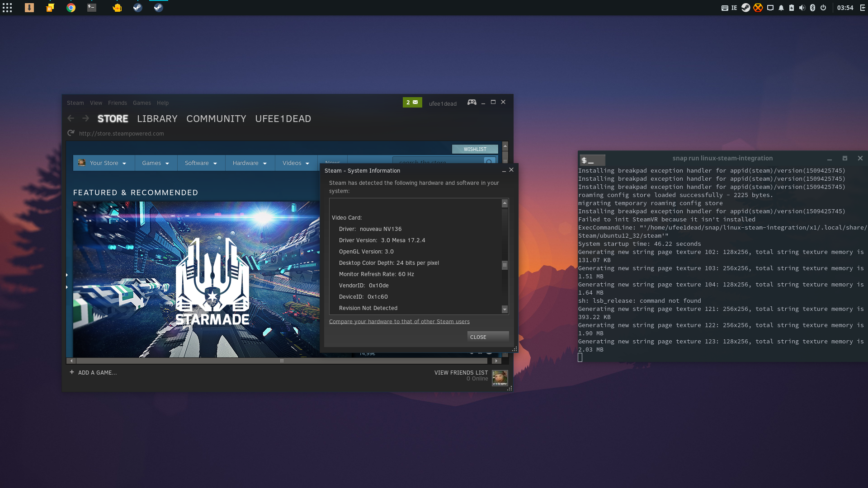
Task: Open the View menu
Action: click(96, 103)
